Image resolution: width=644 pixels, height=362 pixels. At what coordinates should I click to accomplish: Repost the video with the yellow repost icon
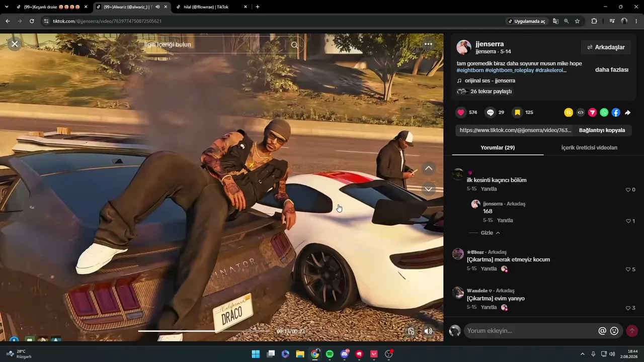[x=569, y=113]
